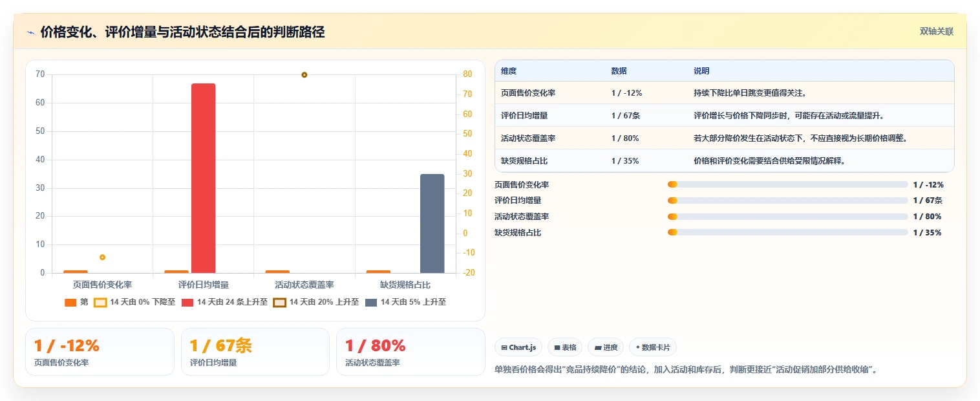Screen dimensions: 980x401
Task: Select the 数据卡片 chip
Action: pyautogui.click(x=653, y=347)
